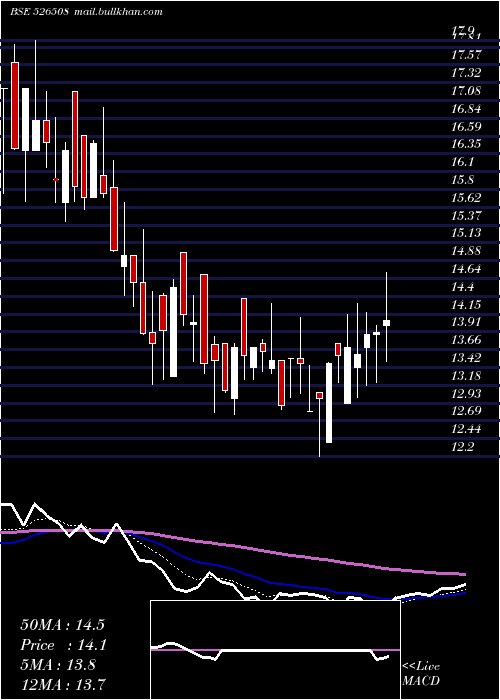The image size is (500, 700).
Task: Click the 15.37 price axis label
Action: 466,215
